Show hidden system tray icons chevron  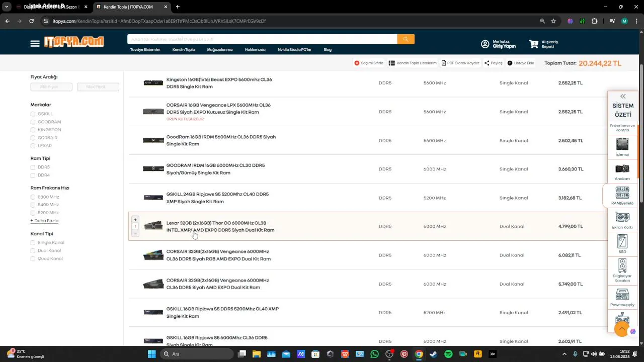pyautogui.click(x=564, y=354)
